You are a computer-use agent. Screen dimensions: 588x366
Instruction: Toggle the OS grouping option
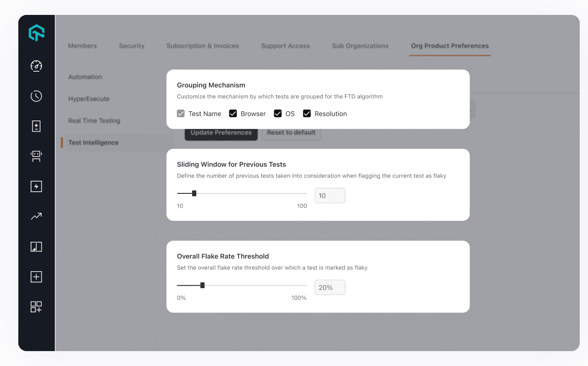[x=278, y=113]
